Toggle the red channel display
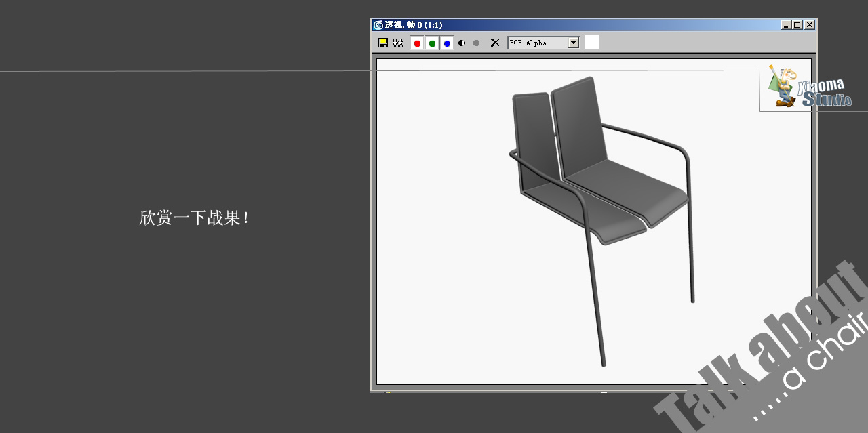 (417, 43)
